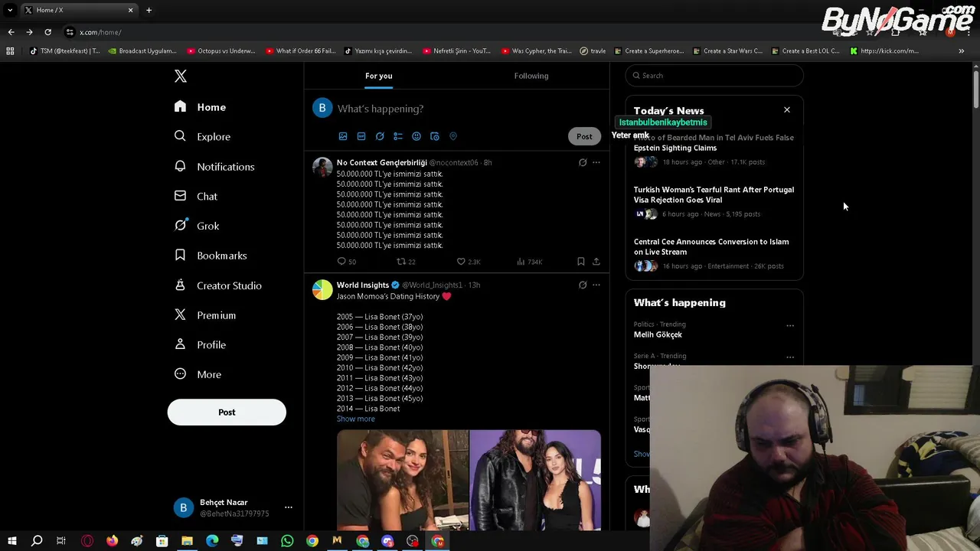Open Melih Gökçek trending topic
Image resolution: width=980 pixels, height=551 pixels.
click(x=658, y=334)
